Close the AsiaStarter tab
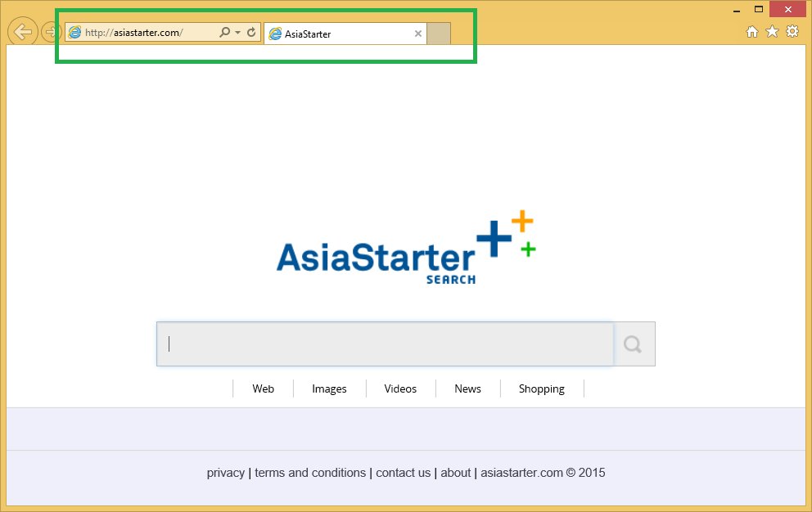This screenshot has width=812, height=512. (x=418, y=34)
